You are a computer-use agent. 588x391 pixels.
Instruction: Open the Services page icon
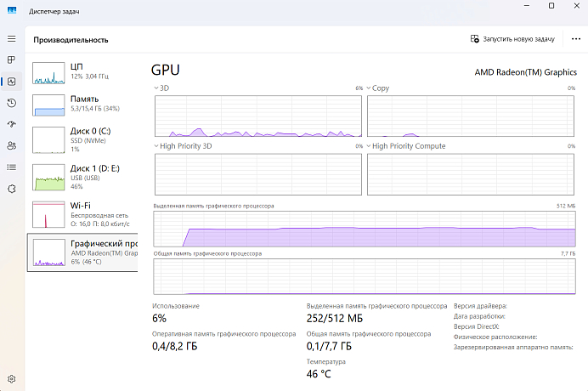[11, 188]
